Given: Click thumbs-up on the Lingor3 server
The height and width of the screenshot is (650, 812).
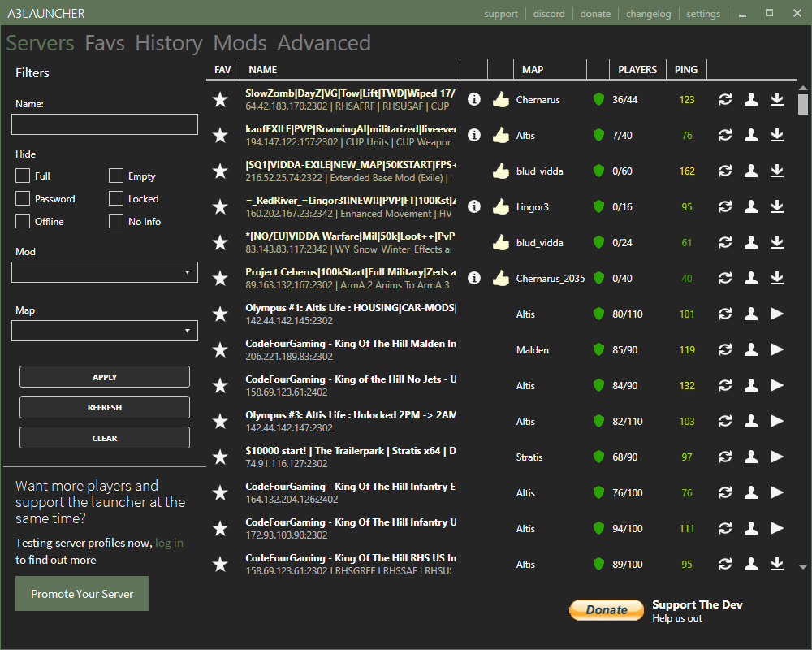Looking at the screenshot, I should [x=500, y=207].
